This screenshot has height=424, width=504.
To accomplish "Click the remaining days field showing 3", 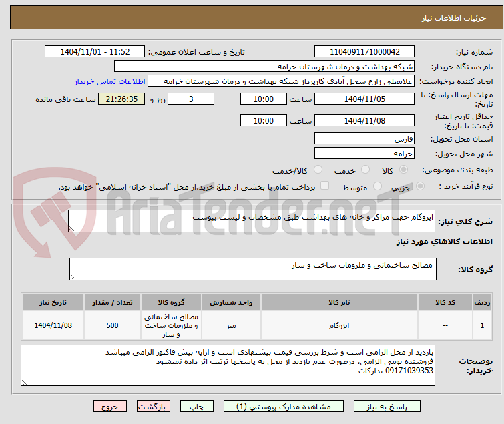I will (x=191, y=99).
